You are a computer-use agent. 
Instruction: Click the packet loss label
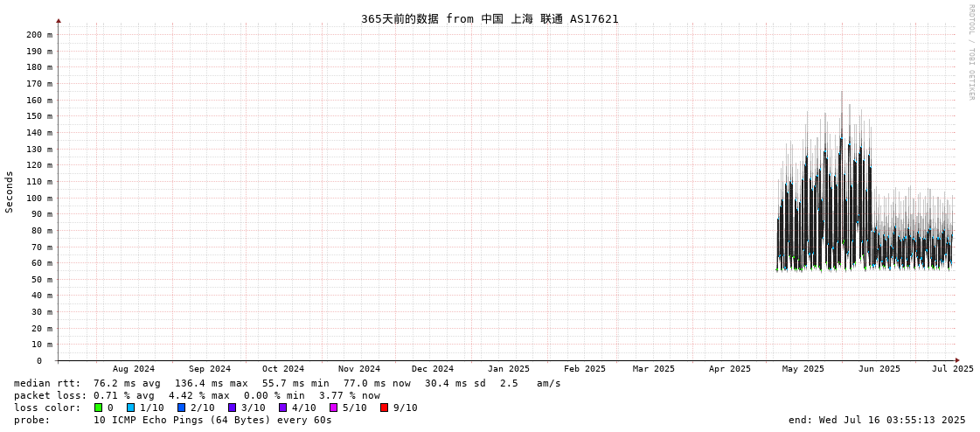pyautogui.click(x=51, y=395)
